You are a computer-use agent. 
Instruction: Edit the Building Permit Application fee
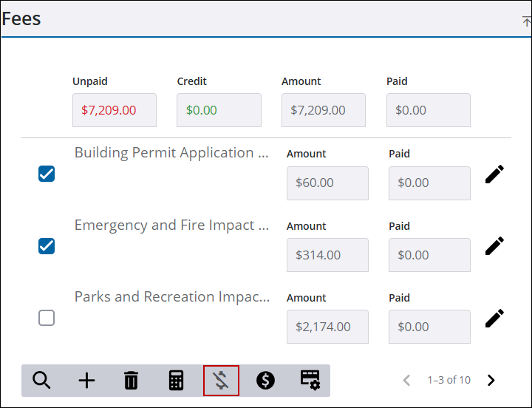(494, 174)
